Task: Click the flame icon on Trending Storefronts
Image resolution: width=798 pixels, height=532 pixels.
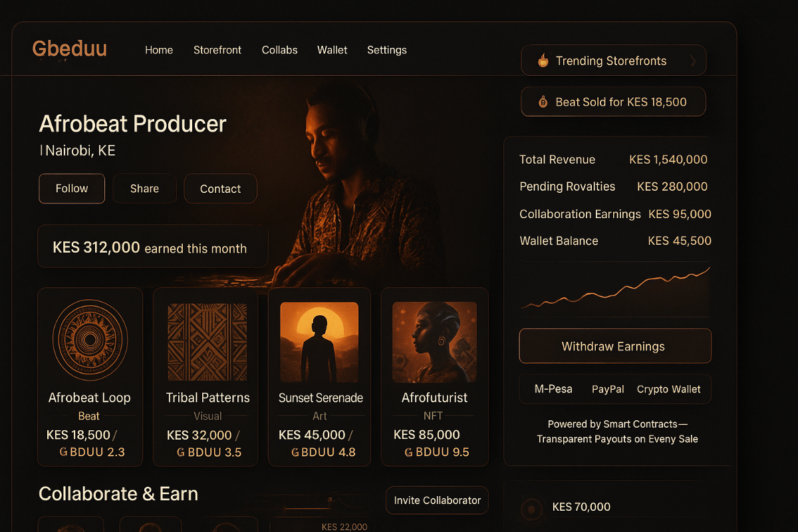Action: (x=543, y=61)
